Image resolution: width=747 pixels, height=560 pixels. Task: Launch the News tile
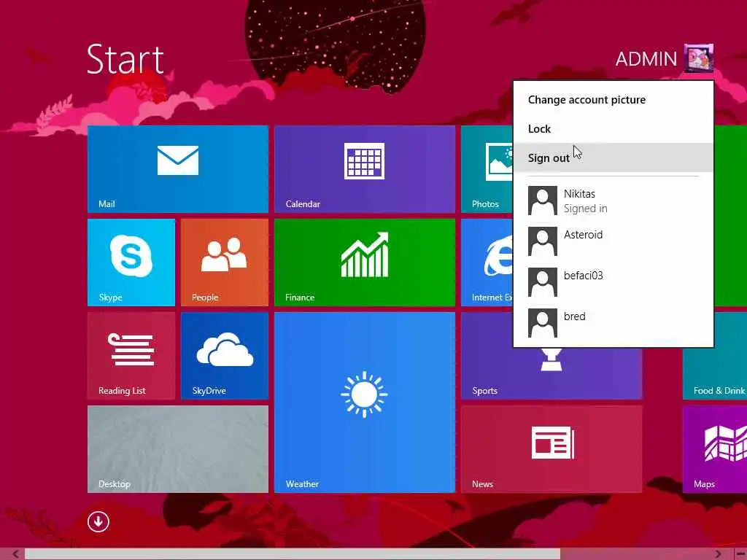click(551, 449)
